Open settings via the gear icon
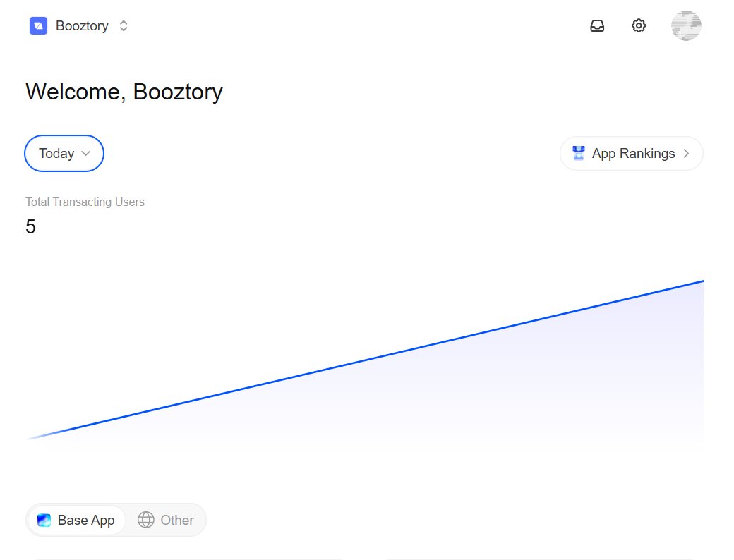The image size is (734, 560). coord(639,25)
